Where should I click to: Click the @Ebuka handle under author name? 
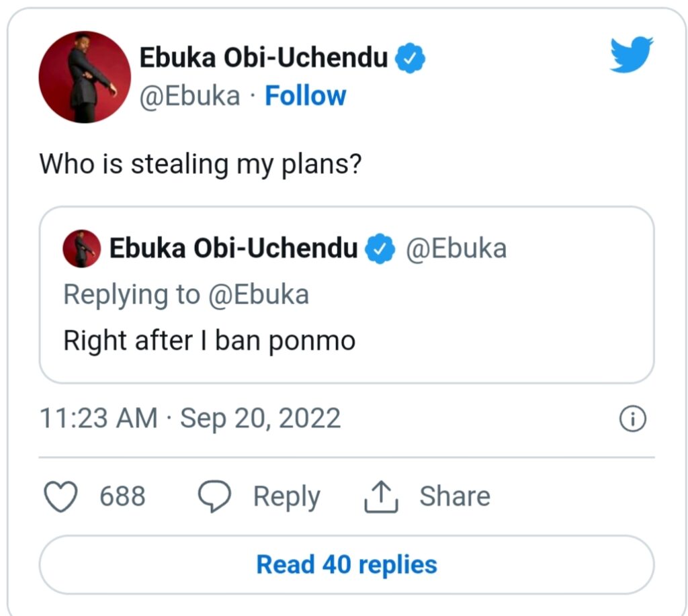189,96
